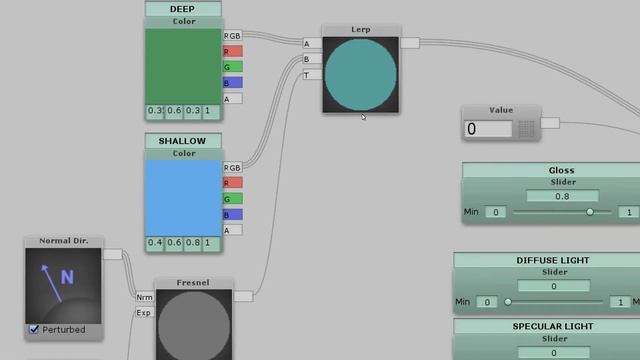Click the SHALLOW property name field
Viewport: 640px width, 360px height.
[x=183, y=141]
